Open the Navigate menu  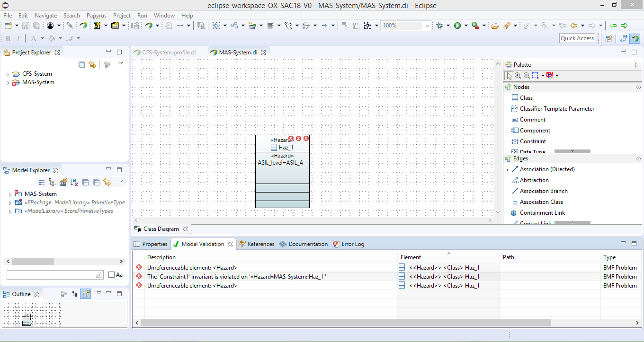[45, 16]
